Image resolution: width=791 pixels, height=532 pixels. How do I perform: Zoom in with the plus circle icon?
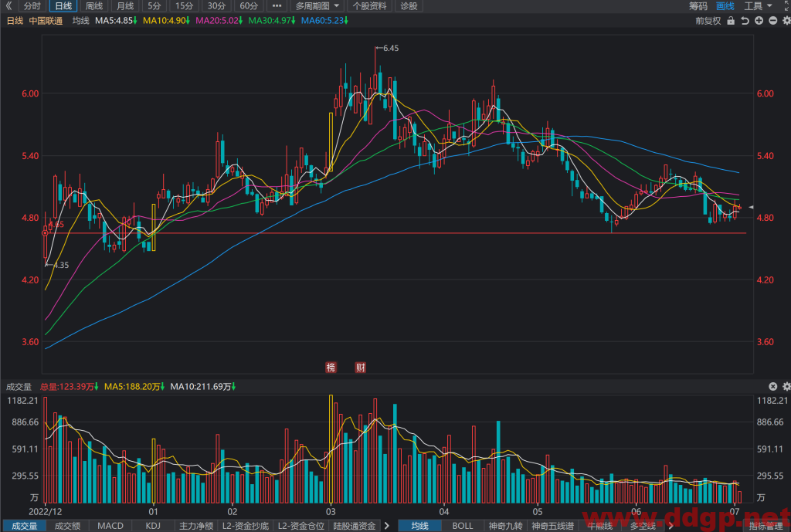pyautogui.click(x=759, y=21)
